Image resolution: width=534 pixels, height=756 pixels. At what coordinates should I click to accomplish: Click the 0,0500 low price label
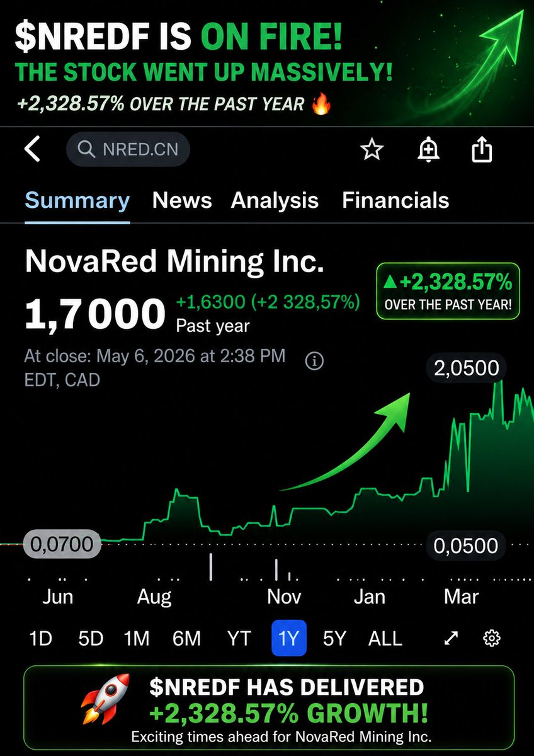coord(467,546)
